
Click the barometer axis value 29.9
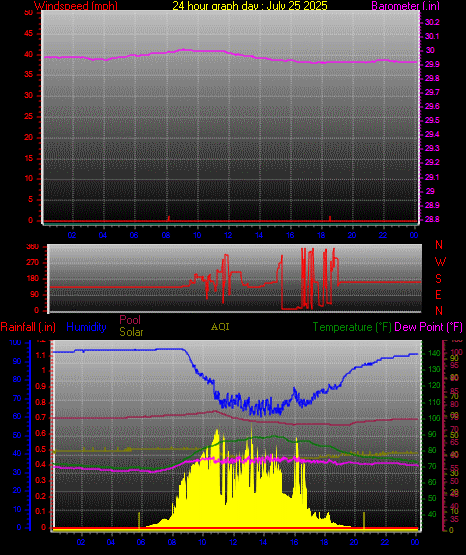pyautogui.click(x=432, y=64)
